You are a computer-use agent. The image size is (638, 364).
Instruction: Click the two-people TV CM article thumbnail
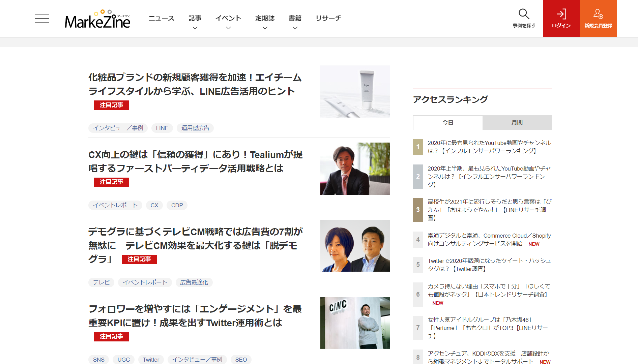(x=355, y=246)
